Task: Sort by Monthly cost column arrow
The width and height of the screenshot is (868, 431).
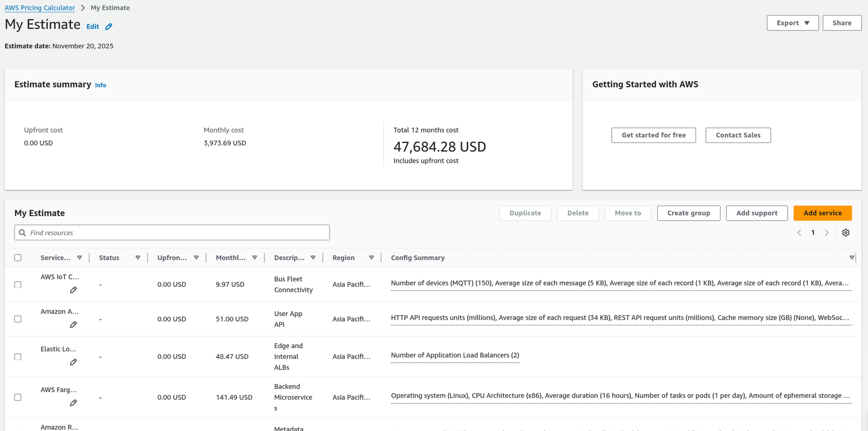Action: (254, 258)
